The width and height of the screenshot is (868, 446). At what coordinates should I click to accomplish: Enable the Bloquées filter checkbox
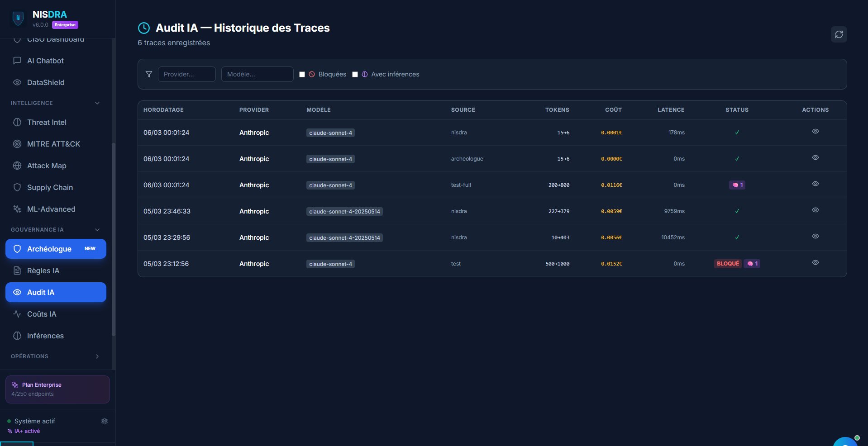302,75
